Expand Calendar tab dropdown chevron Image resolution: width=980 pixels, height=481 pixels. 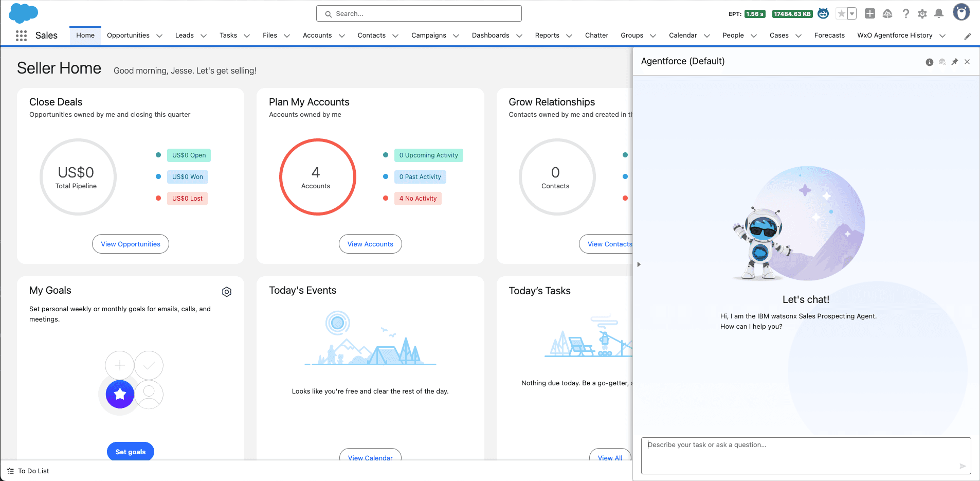707,36
